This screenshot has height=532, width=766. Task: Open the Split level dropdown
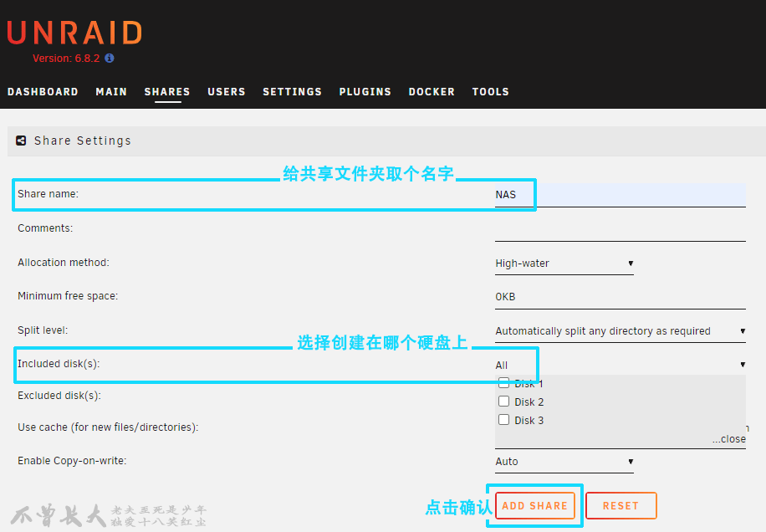pos(620,331)
